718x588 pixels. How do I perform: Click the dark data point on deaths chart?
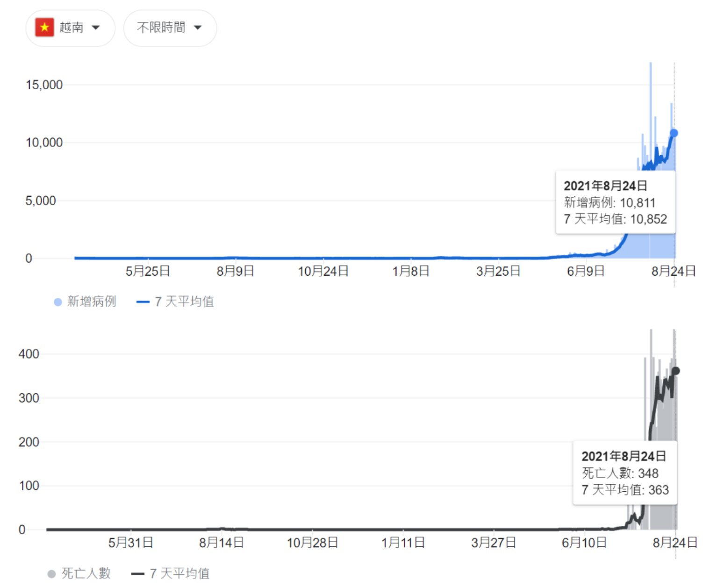pos(675,371)
